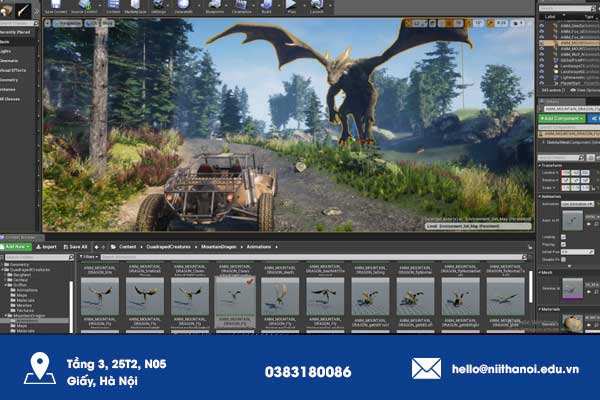
Task: Click the Cinematics toolbar icon
Action: pyautogui.click(x=241, y=5)
